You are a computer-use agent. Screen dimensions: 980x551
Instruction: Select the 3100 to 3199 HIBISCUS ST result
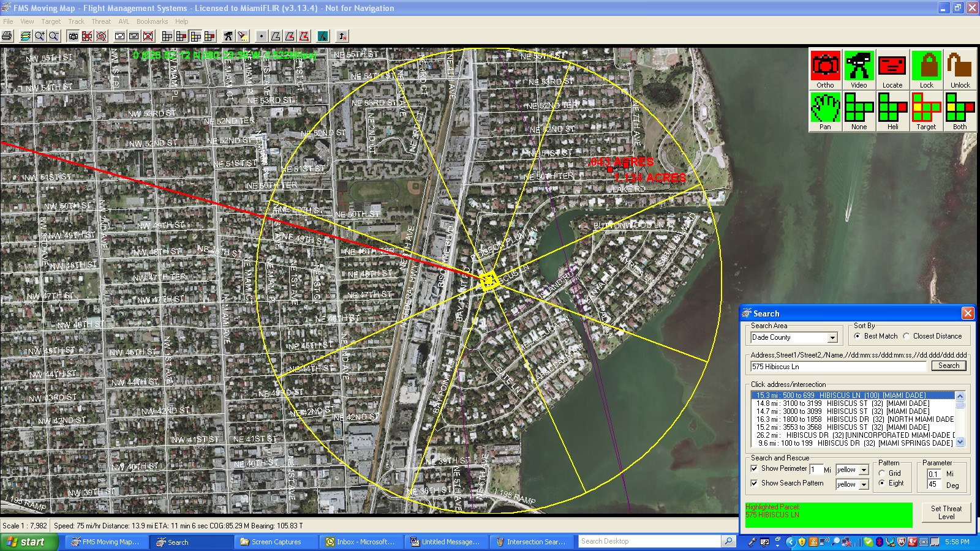[x=845, y=403]
